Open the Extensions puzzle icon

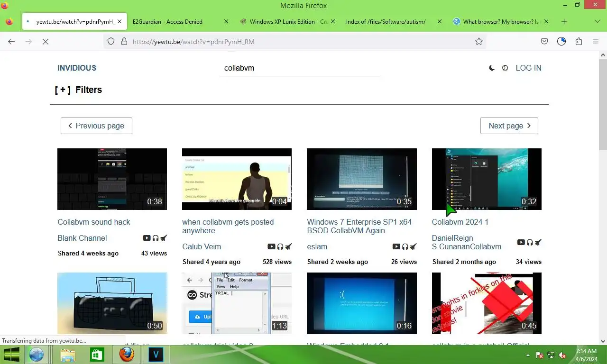(579, 42)
